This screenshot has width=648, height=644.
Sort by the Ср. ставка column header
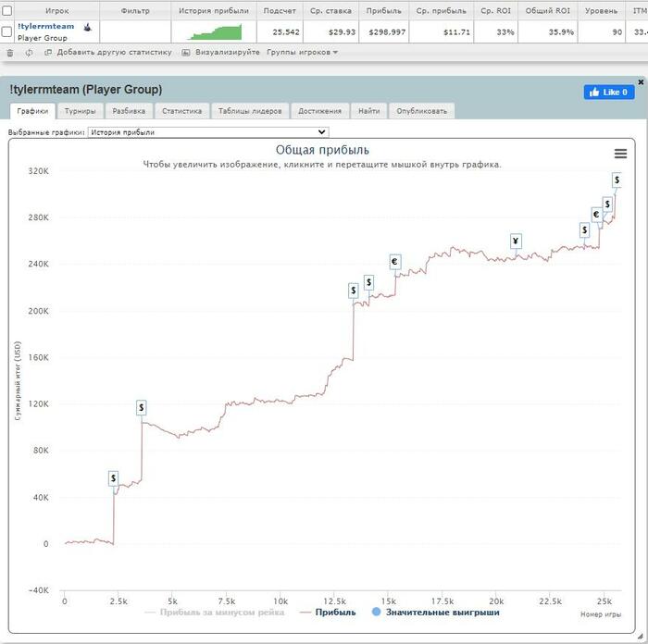[331, 11]
